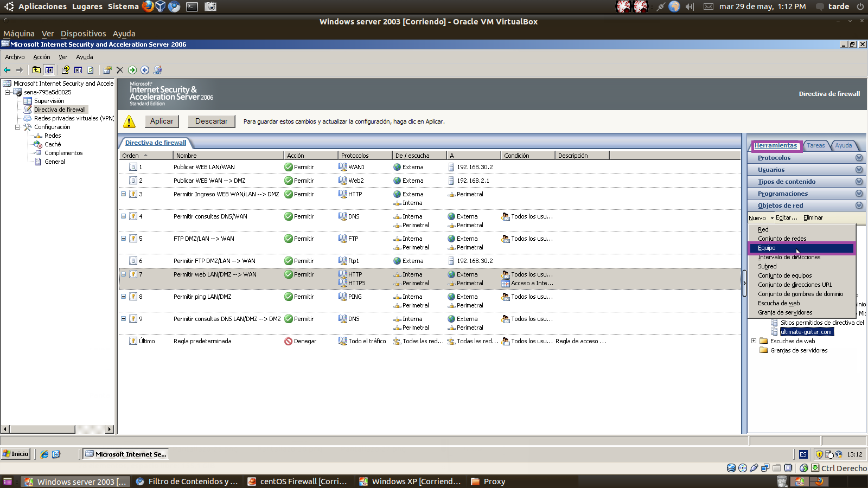
Task: Select Redes privadas virtuales (VPN) node
Action: pyautogui.click(x=74, y=118)
